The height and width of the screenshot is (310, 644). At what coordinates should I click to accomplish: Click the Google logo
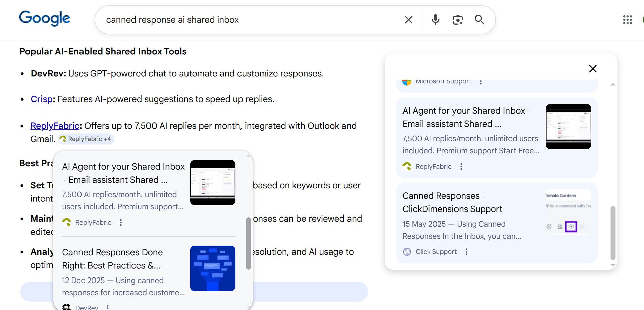[45, 18]
